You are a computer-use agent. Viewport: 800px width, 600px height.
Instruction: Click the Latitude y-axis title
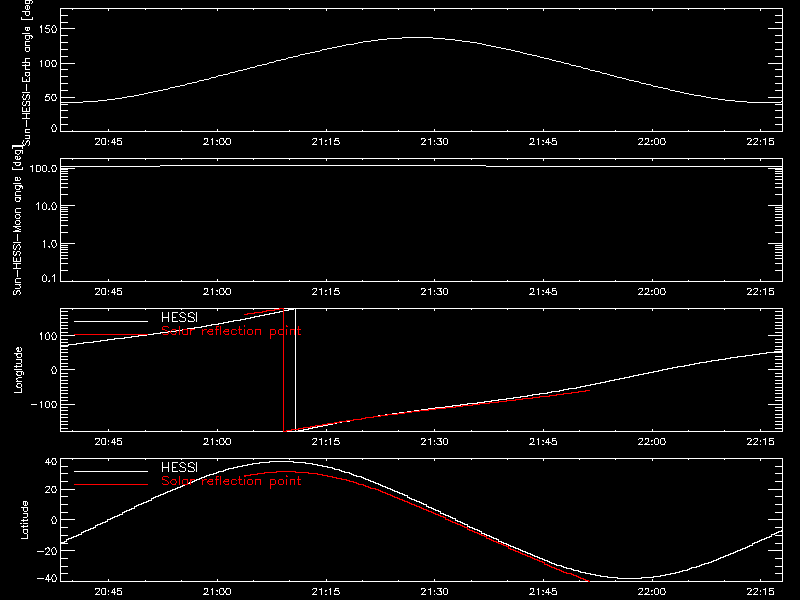[x=24, y=520]
